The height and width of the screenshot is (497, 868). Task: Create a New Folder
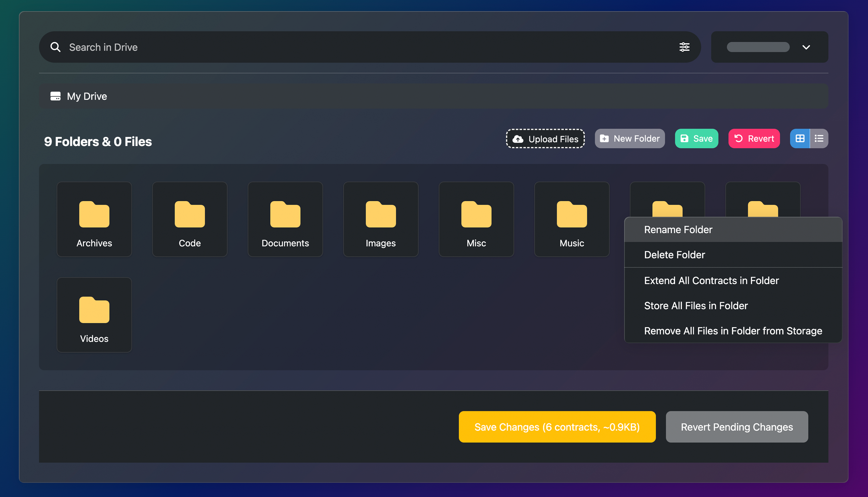tap(629, 139)
